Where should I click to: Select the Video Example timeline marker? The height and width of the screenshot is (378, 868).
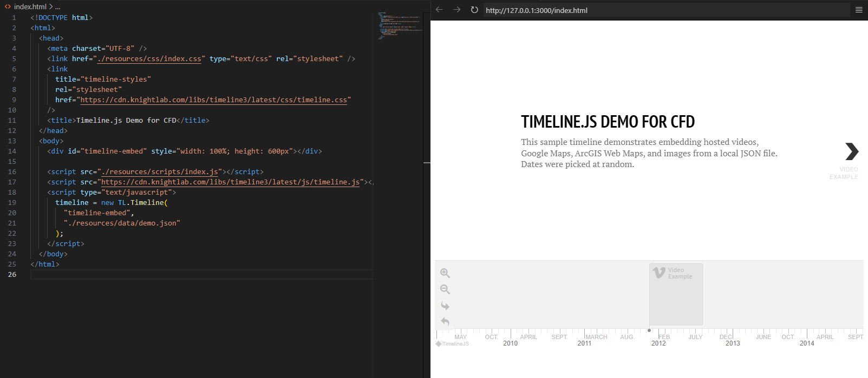point(676,294)
